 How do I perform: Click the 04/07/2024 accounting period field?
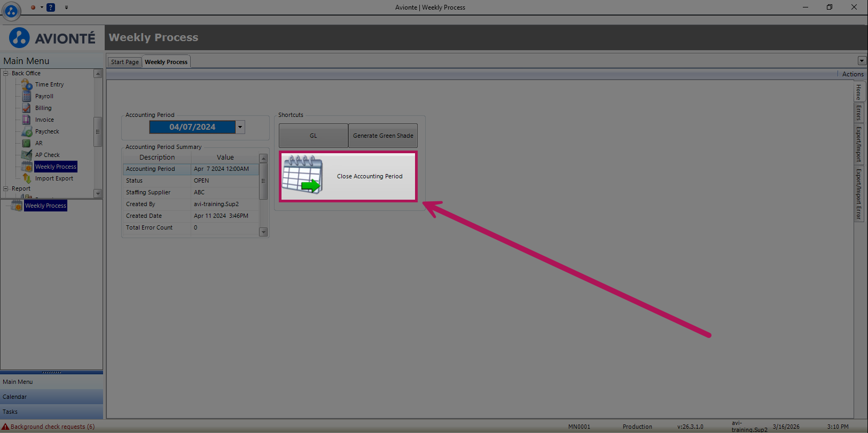pos(192,127)
